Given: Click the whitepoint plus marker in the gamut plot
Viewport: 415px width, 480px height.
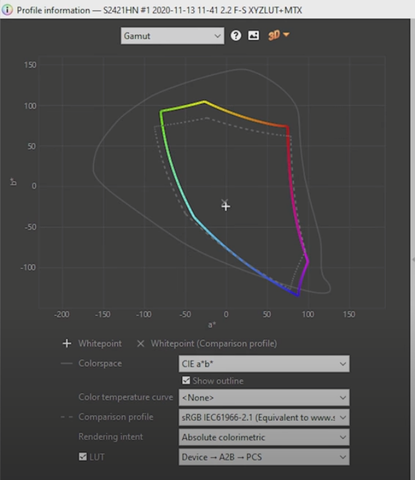Looking at the screenshot, I should pos(226,207).
